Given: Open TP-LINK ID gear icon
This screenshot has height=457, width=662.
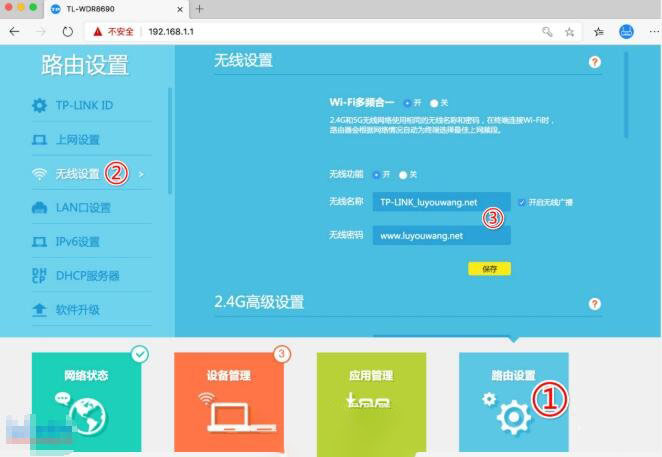Looking at the screenshot, I should click(40, 105).
